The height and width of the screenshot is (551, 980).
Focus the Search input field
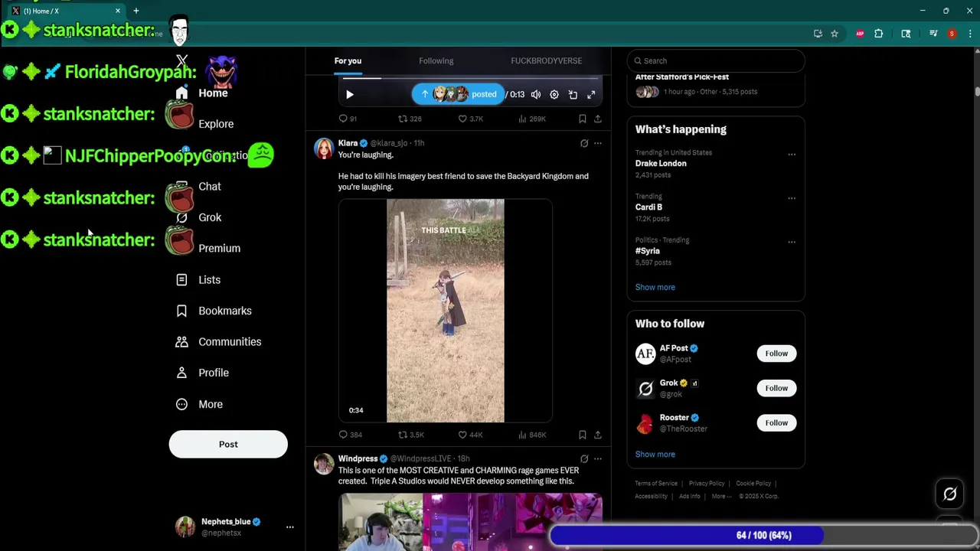tap(716, 60)
